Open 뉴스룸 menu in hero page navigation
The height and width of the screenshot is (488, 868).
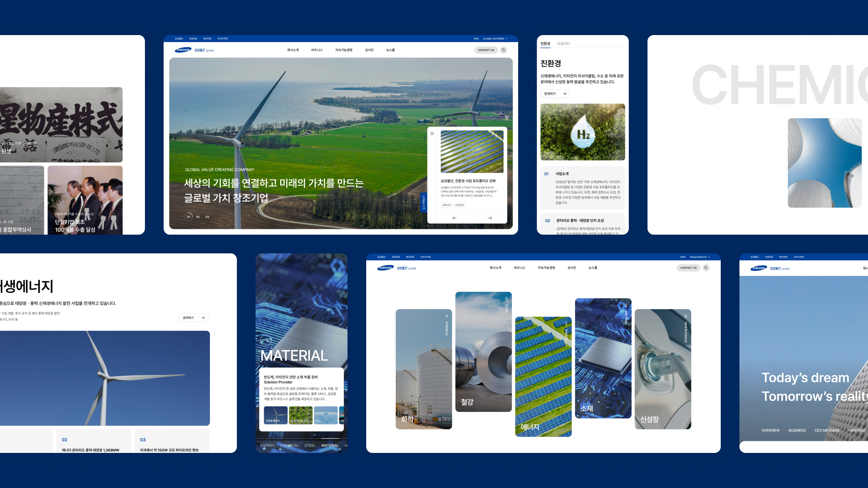[390, 50]
